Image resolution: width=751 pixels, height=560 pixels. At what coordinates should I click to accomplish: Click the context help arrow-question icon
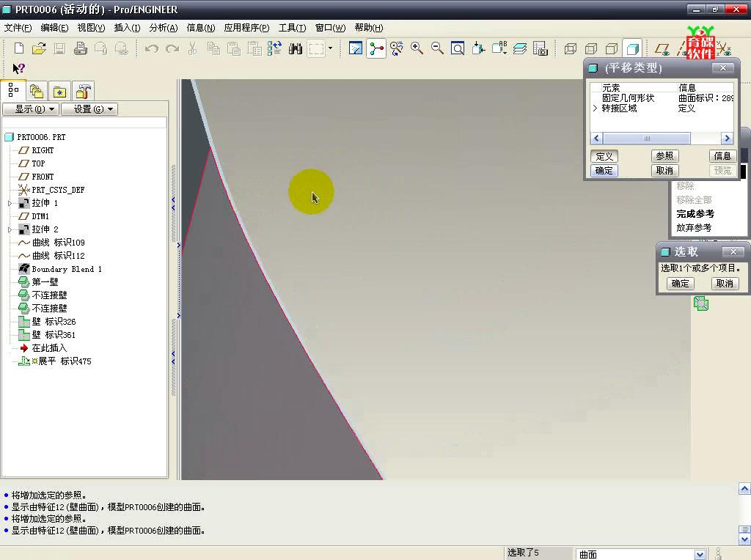tap(18, 68)
